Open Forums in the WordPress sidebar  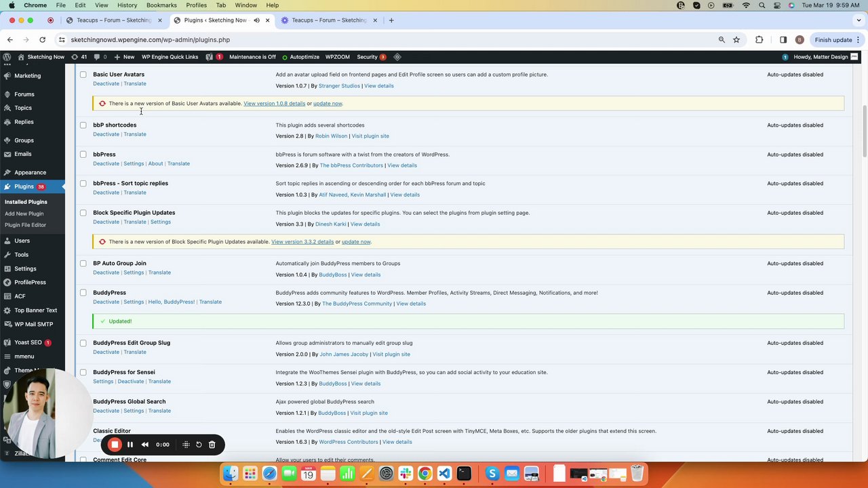coord(24,94)
